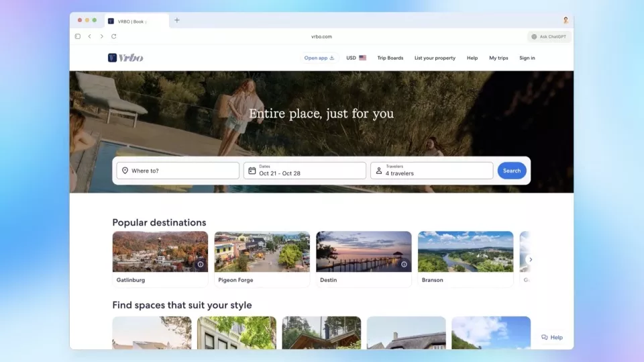Toggle the browser sidebar panel icon
The height and width of the screenshot is (362, 644).
(x=78, y=36)
